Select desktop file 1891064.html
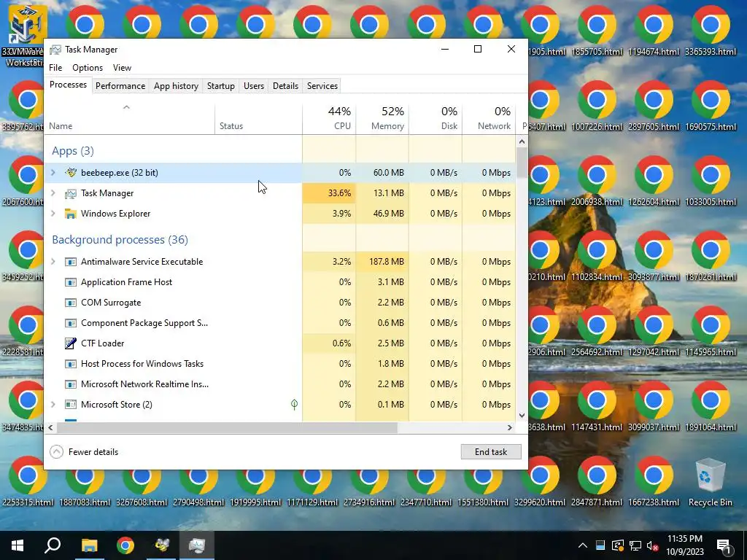This screenshot has width=747, height=560. [711, 407]
